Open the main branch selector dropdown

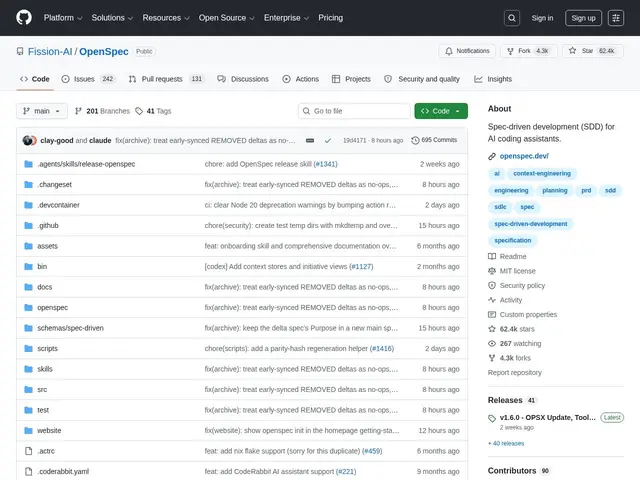(42, 111)
